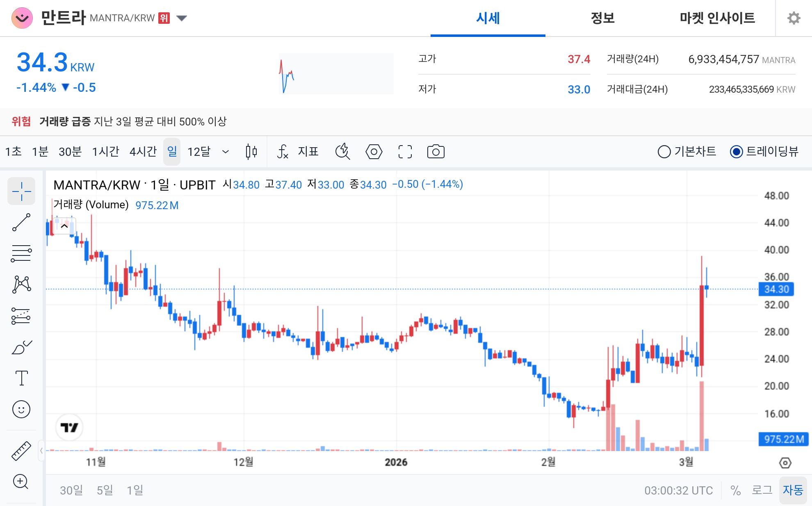The height and width of the screenshot is (506, 812).
Task: Select the brush drawing tool
Action: pyautogui.click(x=21, y=347)
